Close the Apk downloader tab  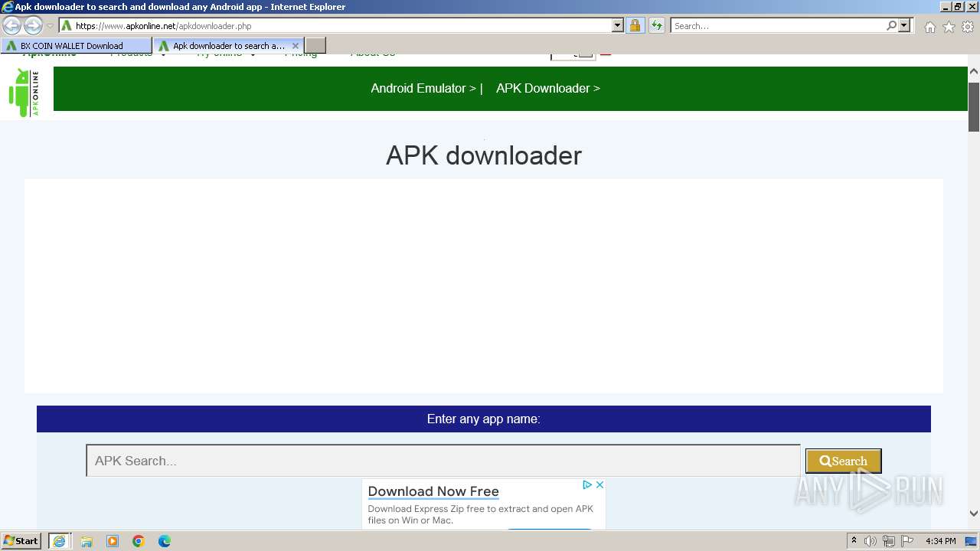(x=296, y=46)
